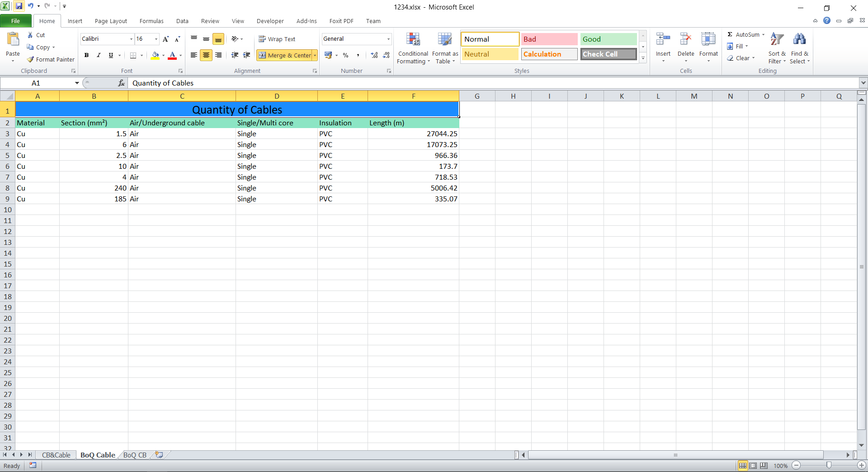This screenshot has width=868, height=472.
Task: Click the Insert Worksheet tab icon
Action: 159,455
